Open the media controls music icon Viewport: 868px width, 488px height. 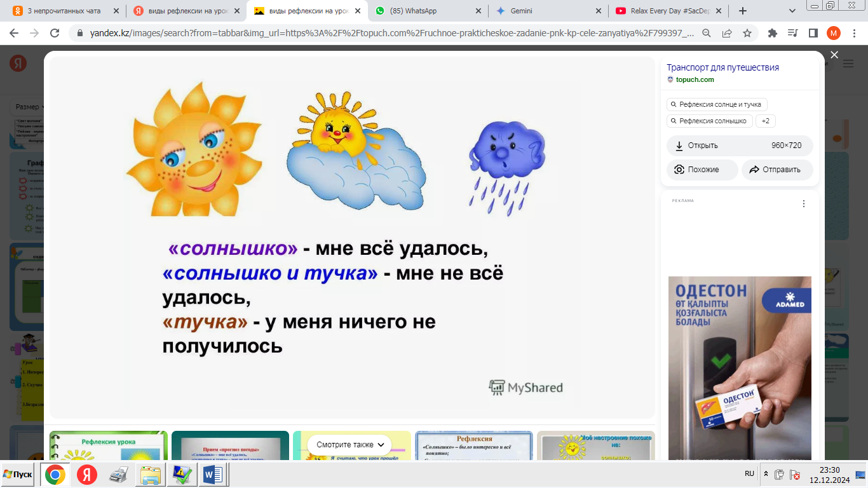[792, 33]
